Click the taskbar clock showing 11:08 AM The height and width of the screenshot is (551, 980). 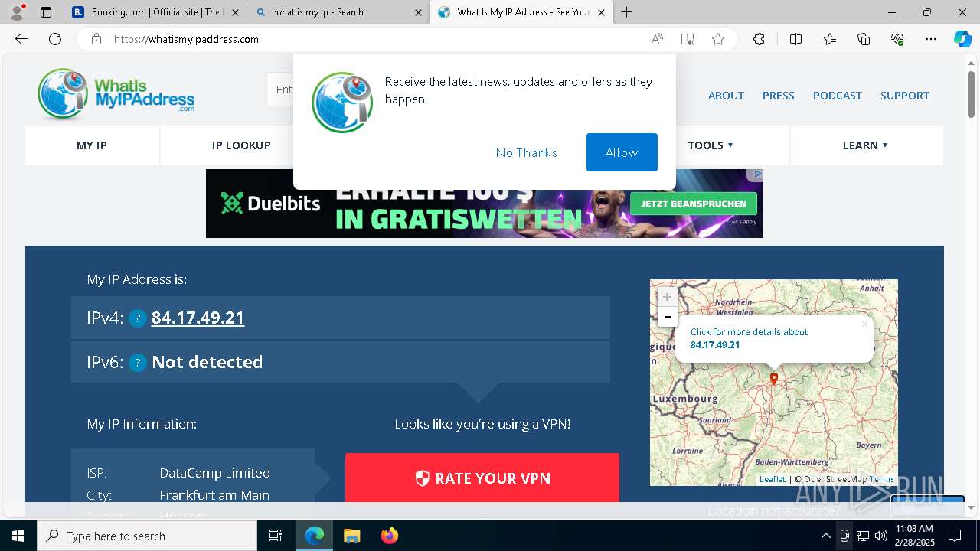[x=915, y=536]
